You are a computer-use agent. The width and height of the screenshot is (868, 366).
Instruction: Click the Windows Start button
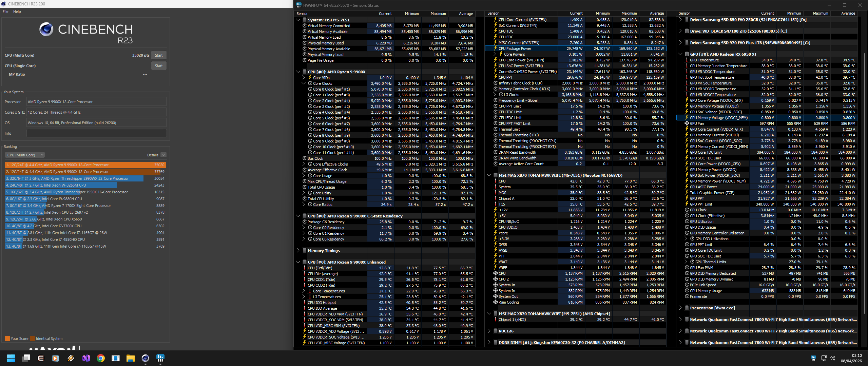tap(11, 358)
